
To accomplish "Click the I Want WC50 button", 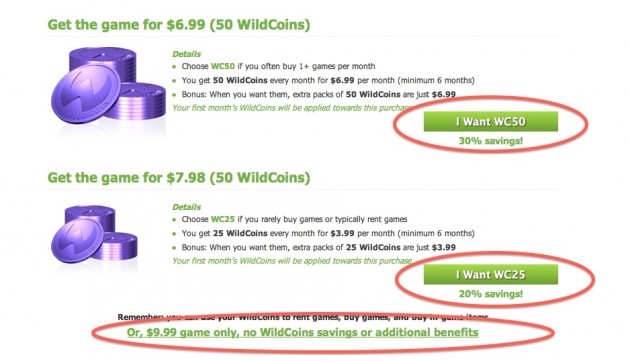I will click(x=491, y=121).
